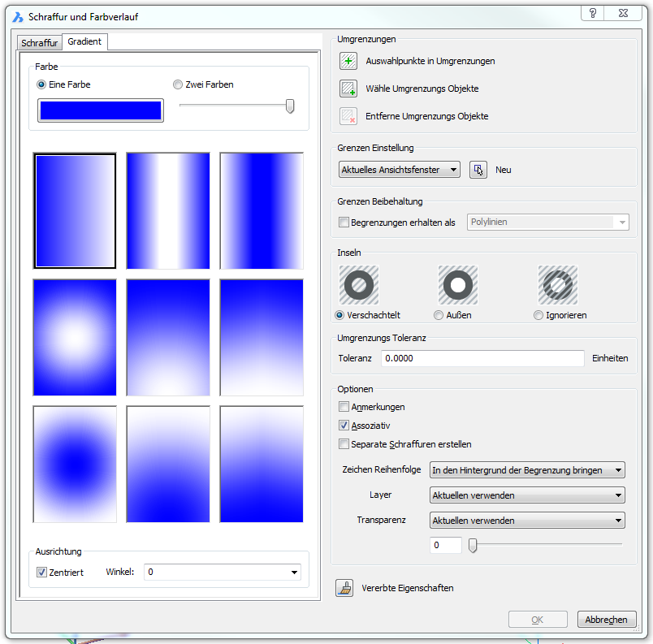Click the Wähle Umgrenzungs Objekte icon

click(348, 89)
